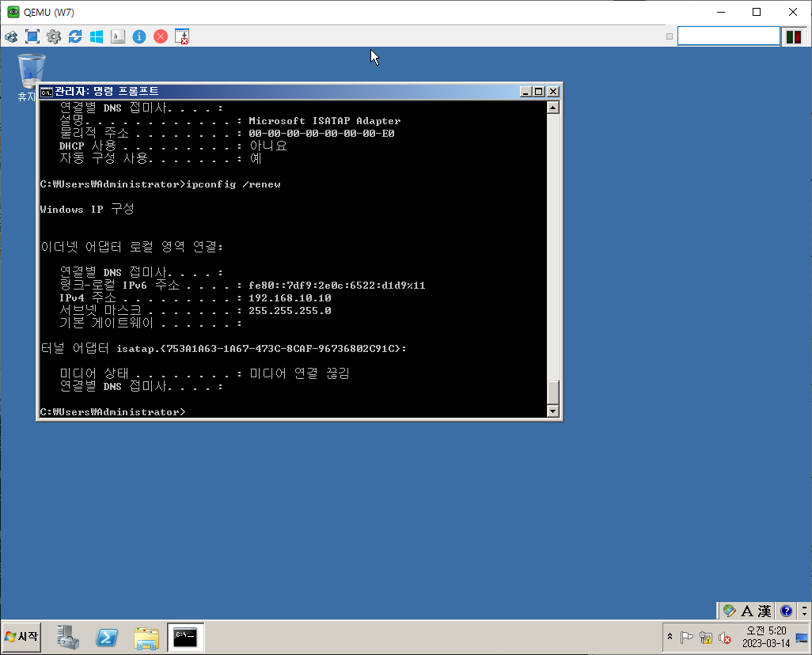Click Show Desktop icon by clock

point(802,638)
